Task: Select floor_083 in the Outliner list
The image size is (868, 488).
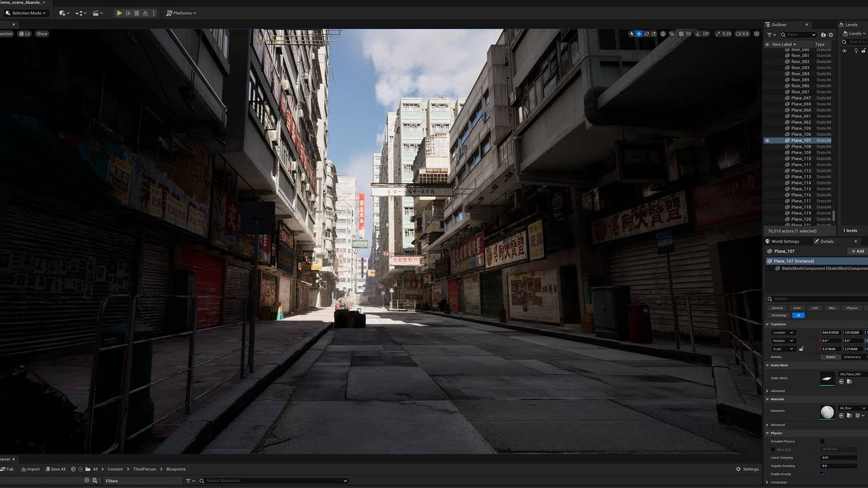Action: pos(800,68)
